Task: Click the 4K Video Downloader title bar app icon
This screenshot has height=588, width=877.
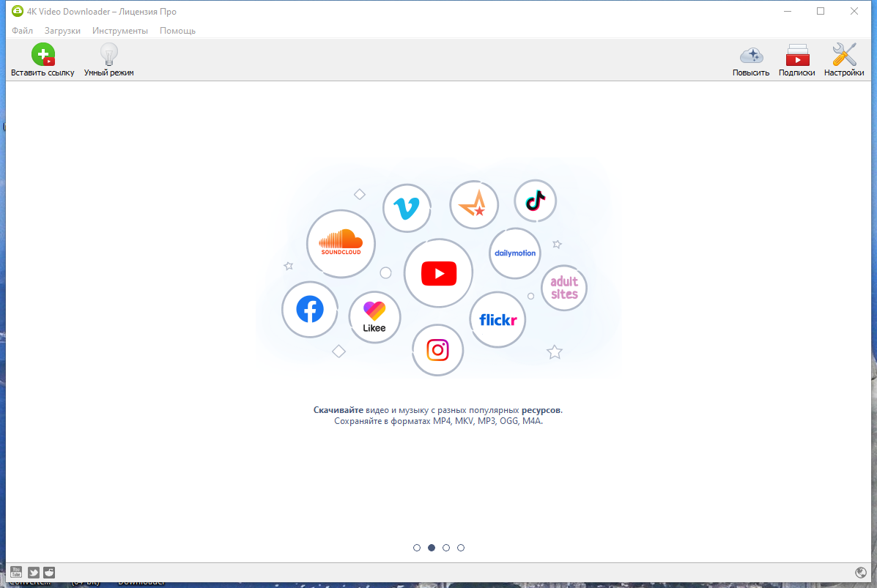Action: point(18,11)
